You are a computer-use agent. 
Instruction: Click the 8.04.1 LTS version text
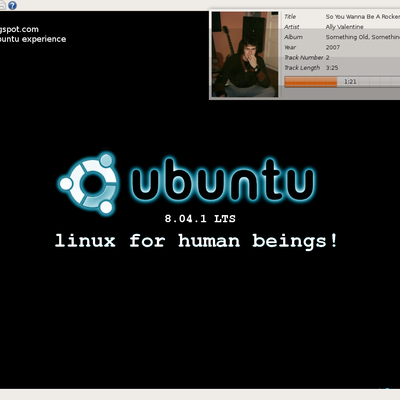(200, 219)
